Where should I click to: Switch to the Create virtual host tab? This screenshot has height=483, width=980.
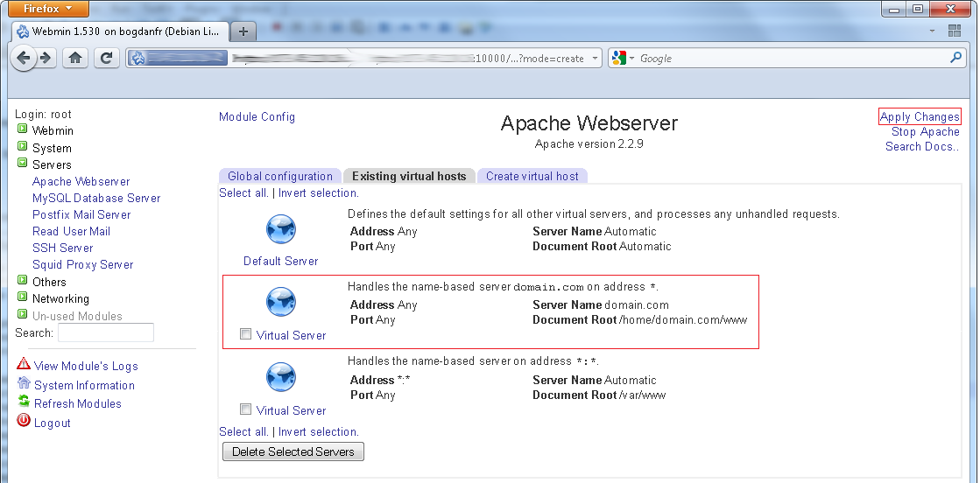point(532,176)
